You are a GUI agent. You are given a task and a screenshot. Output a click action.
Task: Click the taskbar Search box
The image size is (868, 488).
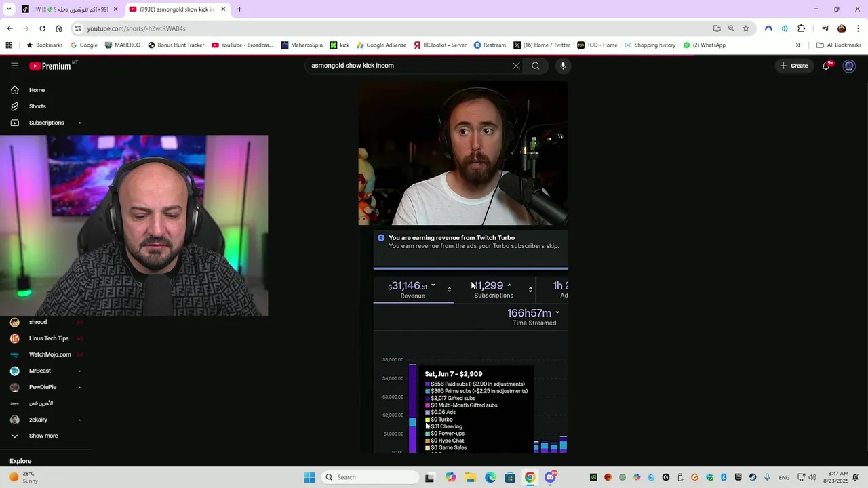click(x=370, y=477)
